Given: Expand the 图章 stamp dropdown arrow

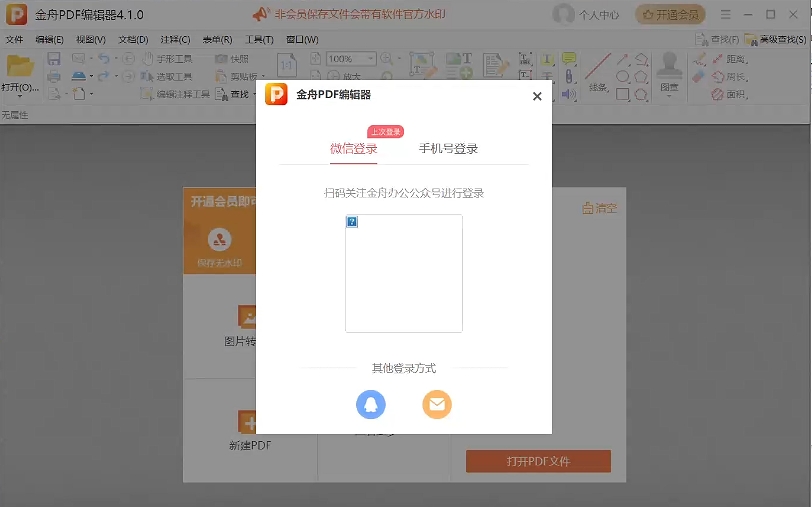Looking at the screenshot, I should pos(669,97).
